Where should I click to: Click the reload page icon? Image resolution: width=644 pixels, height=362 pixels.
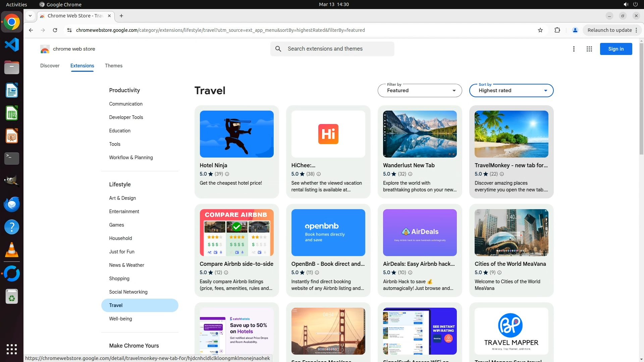55,30
